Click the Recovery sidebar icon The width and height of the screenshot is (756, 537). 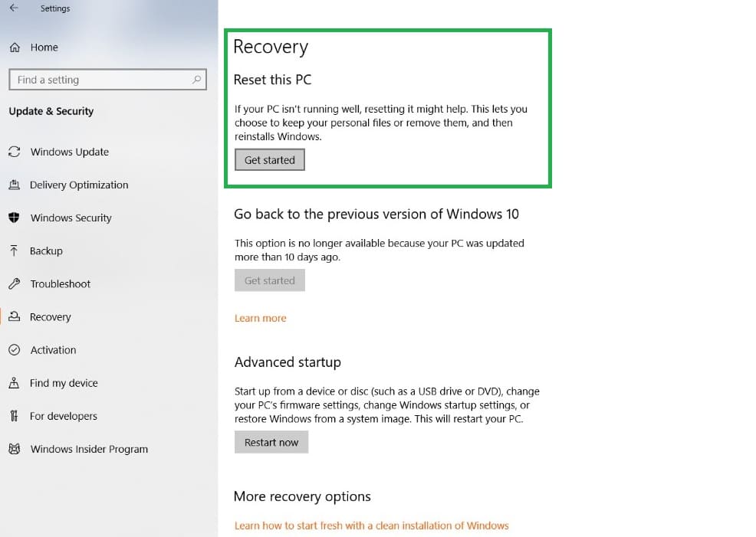click(x=15, y=316)
